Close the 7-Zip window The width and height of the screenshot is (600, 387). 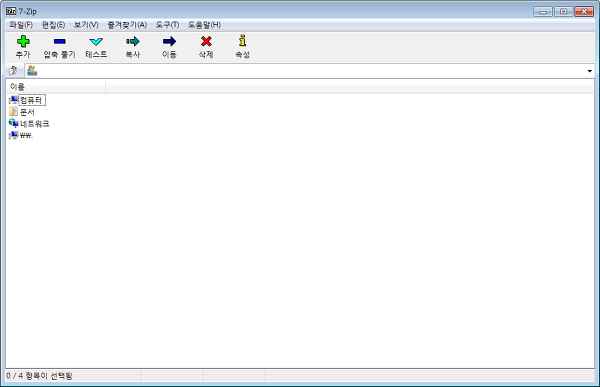(x=584, y=12)
